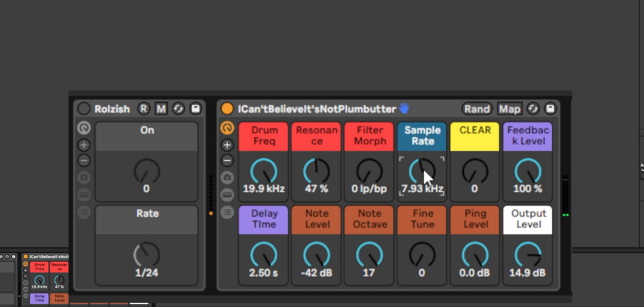The height and width of the screenshot is (307, 644).
Task: Click the blue hand icon beside ICan'tBelieveIt'sNotPlumbutter
Action: click(x=404, y=108)
